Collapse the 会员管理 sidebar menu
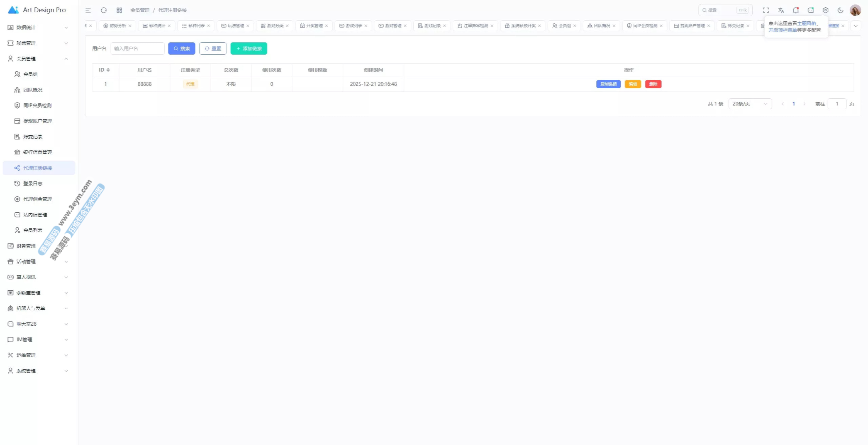 point(37,59)
